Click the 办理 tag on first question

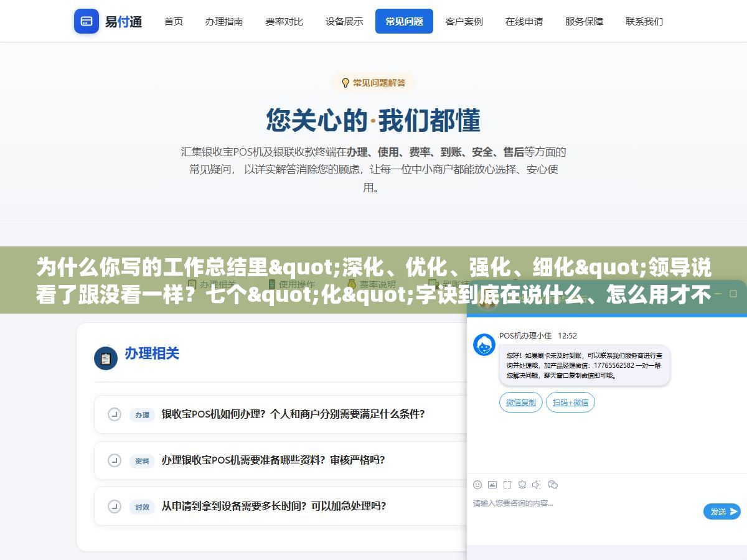[143, 415]
